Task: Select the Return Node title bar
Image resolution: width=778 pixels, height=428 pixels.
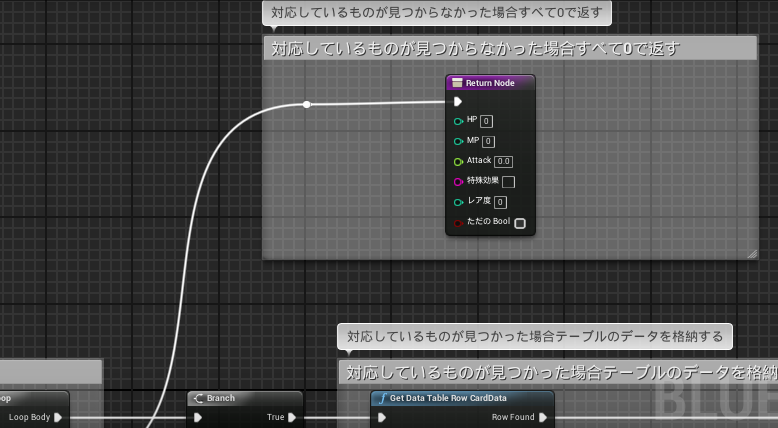Action: [x=490, y=83]
